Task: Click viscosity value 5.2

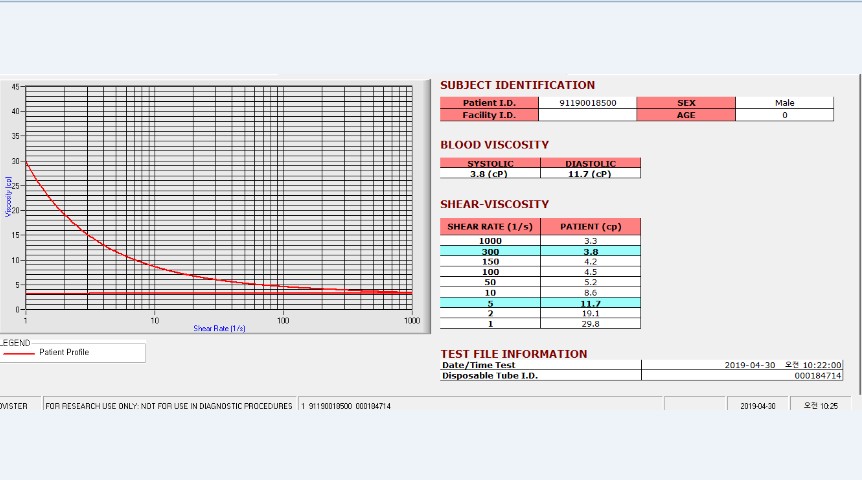Action: [x=590, y=282]
